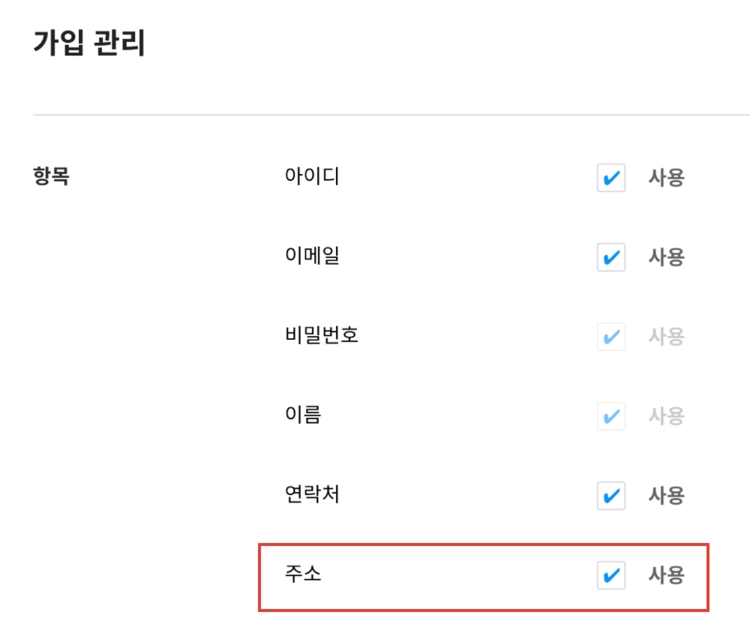This screenshot has width=750, height=639.
Task: Click the dimmed 사용 label beside 이름
Action: click(x=666, y=416)
